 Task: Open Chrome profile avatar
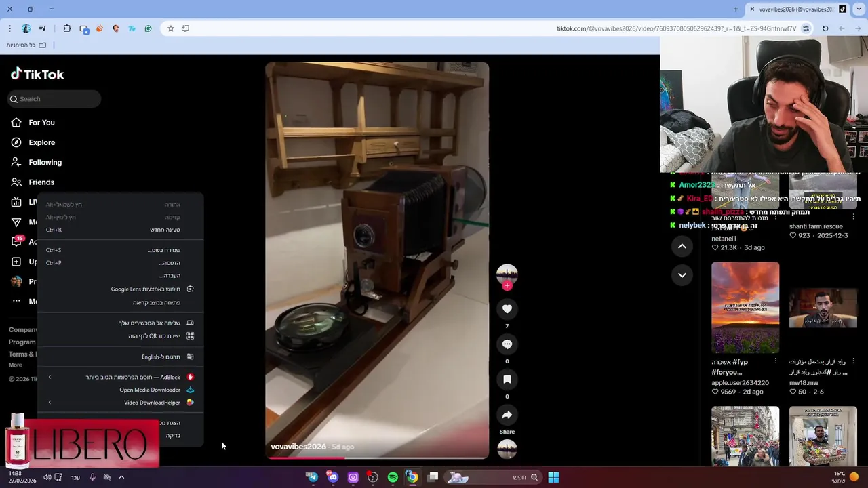click(x=26, y=28)
